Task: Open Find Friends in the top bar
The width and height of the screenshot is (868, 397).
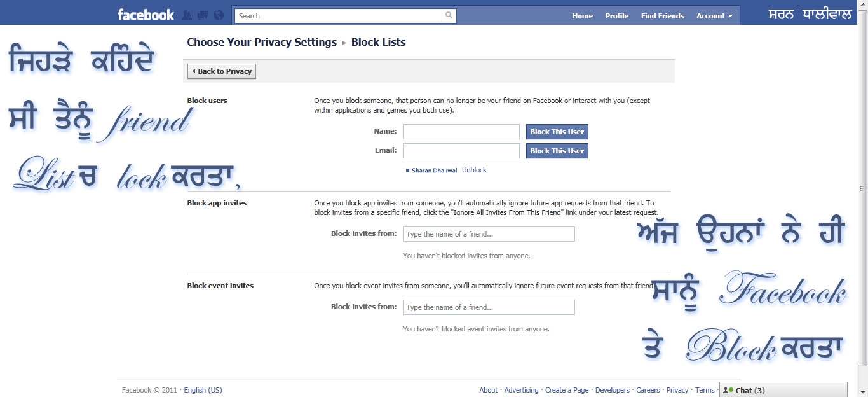Action: pyautogui.click(x=662, y=16)
